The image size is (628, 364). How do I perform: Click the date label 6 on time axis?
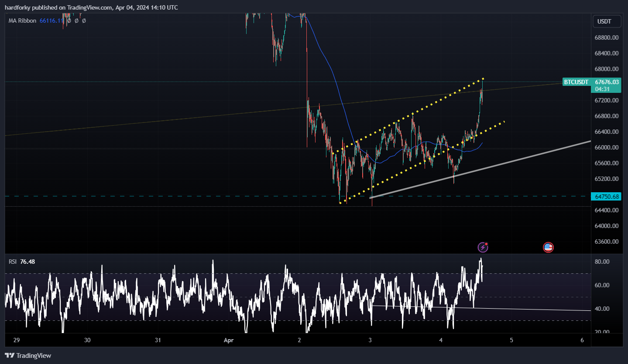(x=582, y=340)
